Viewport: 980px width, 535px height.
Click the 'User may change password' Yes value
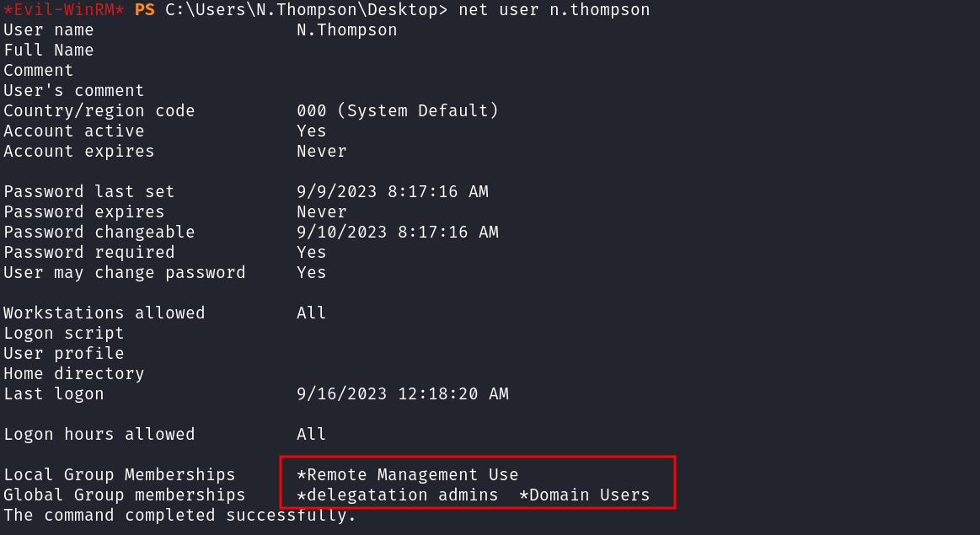click(311, 273)
